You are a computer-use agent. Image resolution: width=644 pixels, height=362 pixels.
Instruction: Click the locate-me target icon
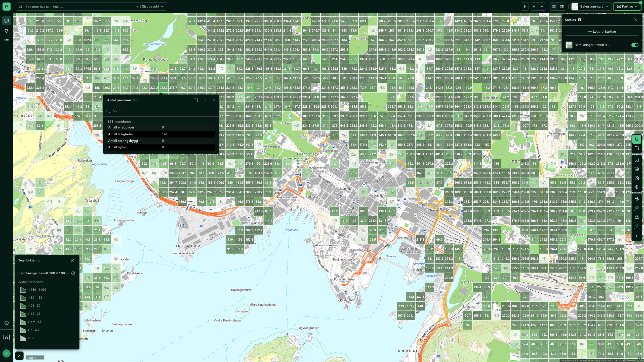pos(637,187)
